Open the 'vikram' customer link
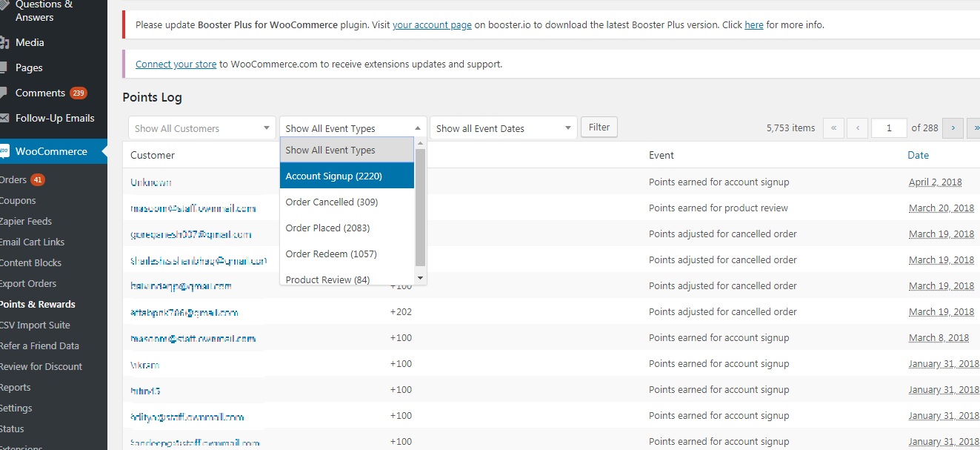The width and height of the screenshot is (980, 450). pyautogui.click(x=145, y=364)
